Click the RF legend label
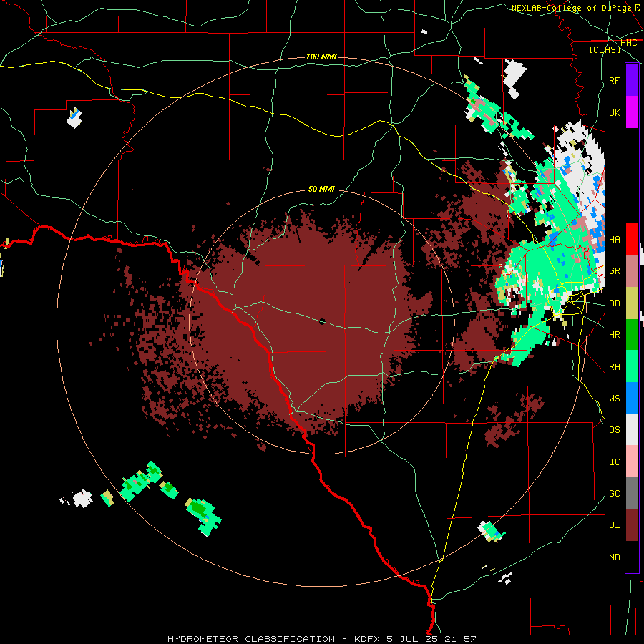Screen dimensions: 644x644 click(615, 80)
